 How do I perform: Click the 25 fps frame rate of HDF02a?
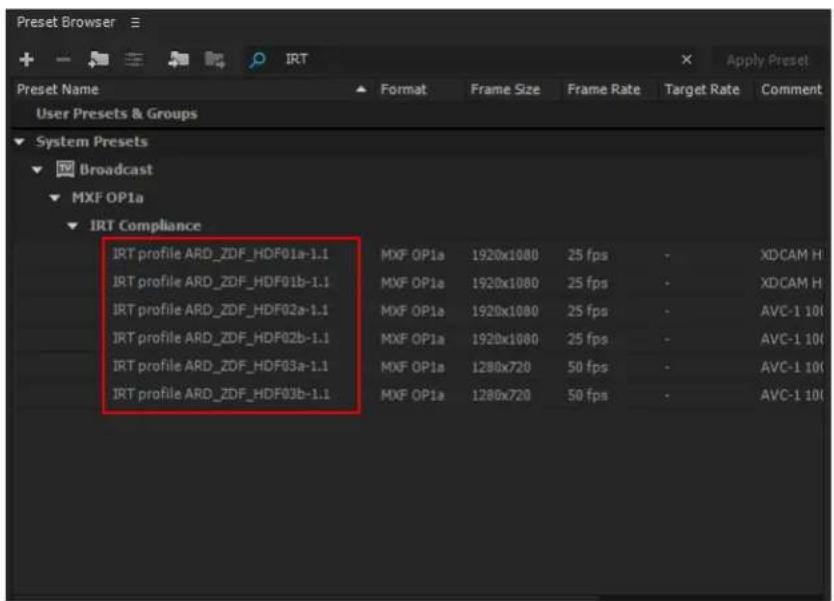587,311
